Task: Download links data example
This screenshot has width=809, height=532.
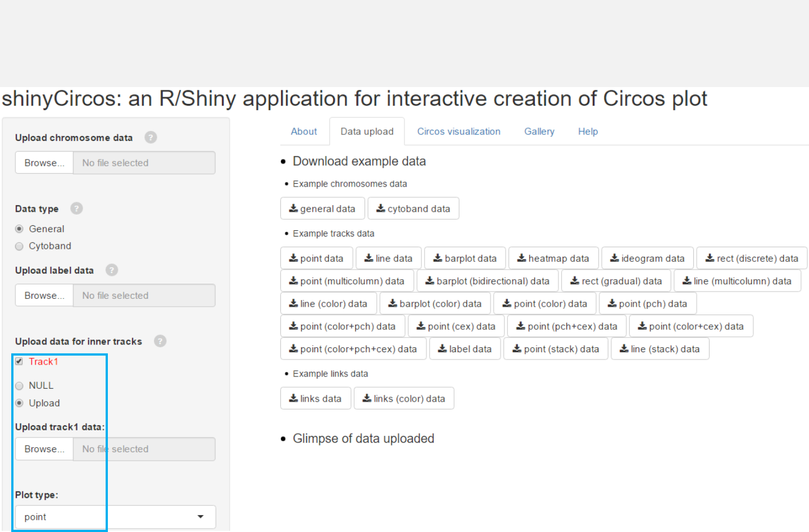Action: pos(316,398)
